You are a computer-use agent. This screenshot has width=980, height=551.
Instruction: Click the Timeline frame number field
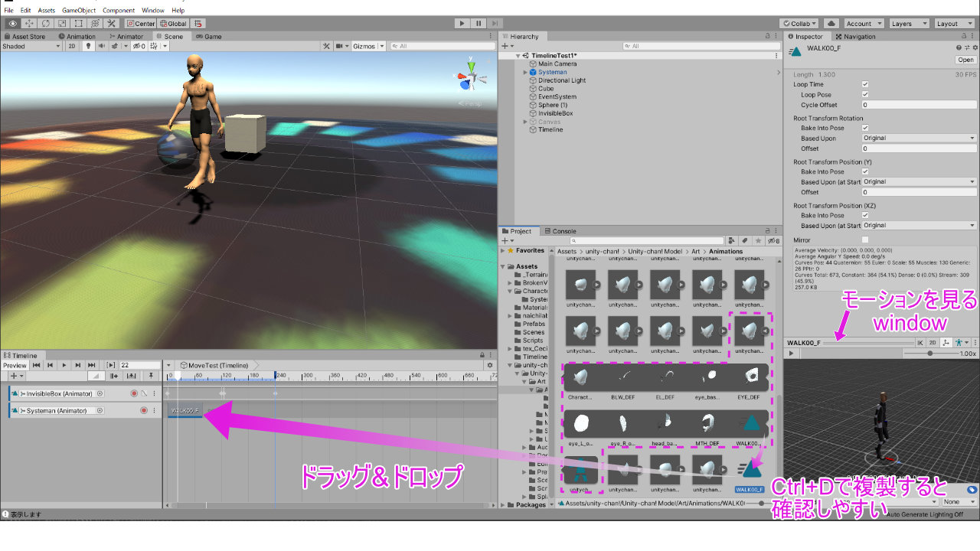[139, 365]
